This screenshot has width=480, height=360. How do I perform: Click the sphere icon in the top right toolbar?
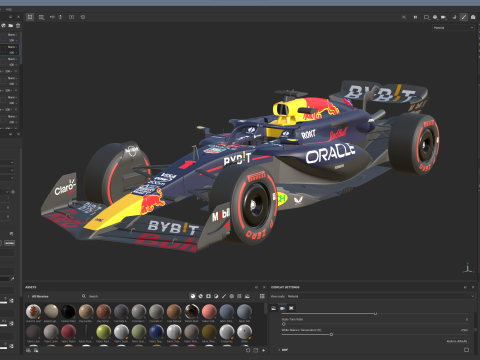[435, 17]
